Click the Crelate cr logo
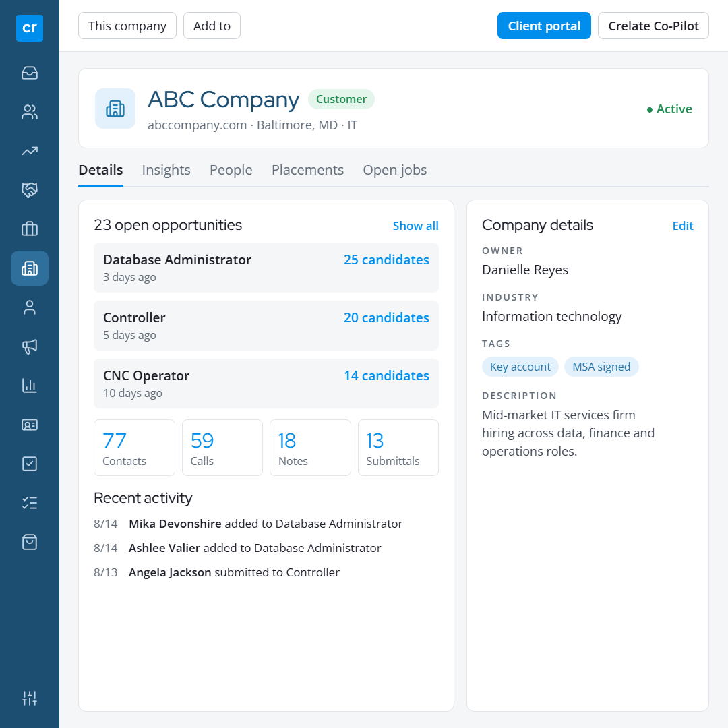 point(29,28)
